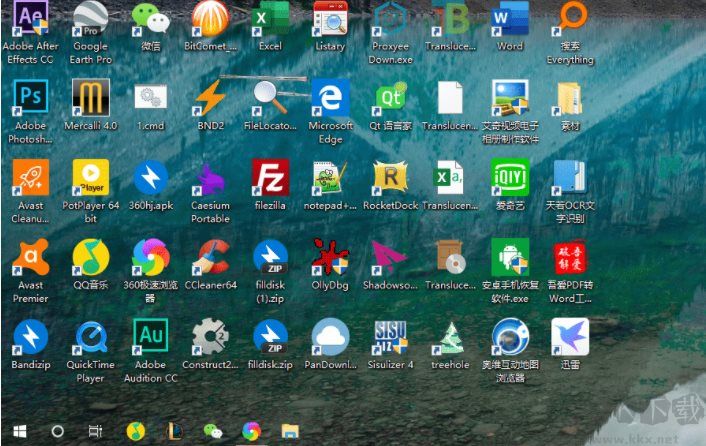Image resolution: width=706 pixels, height=446 pixels.
Task: Open the PotPlayer 64 bit shortcut
Action: point(90,178)
